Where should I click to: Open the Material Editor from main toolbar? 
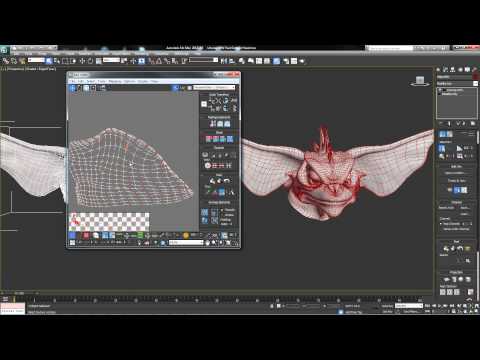pyautogui.click(x=276, y=61)
